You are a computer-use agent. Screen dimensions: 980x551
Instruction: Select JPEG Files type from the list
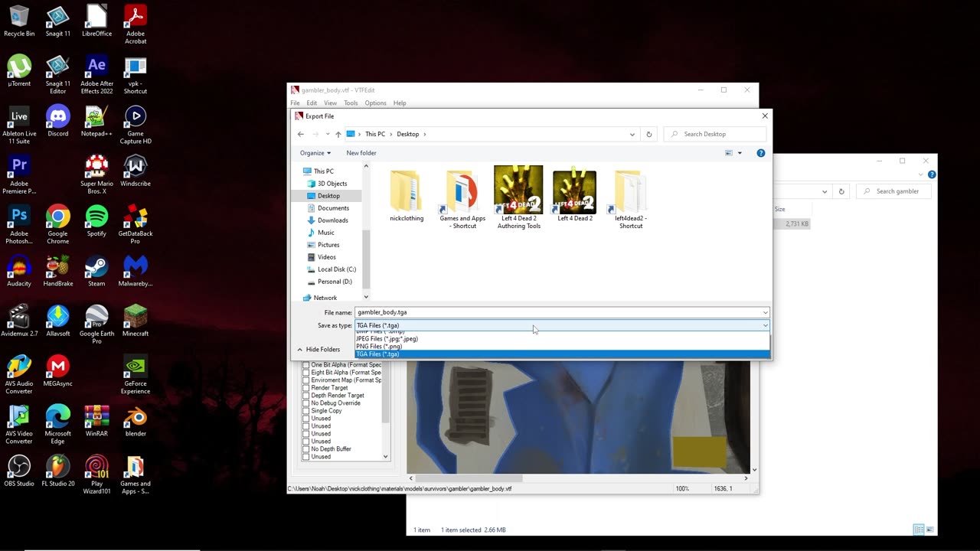[x=562, y=339]
